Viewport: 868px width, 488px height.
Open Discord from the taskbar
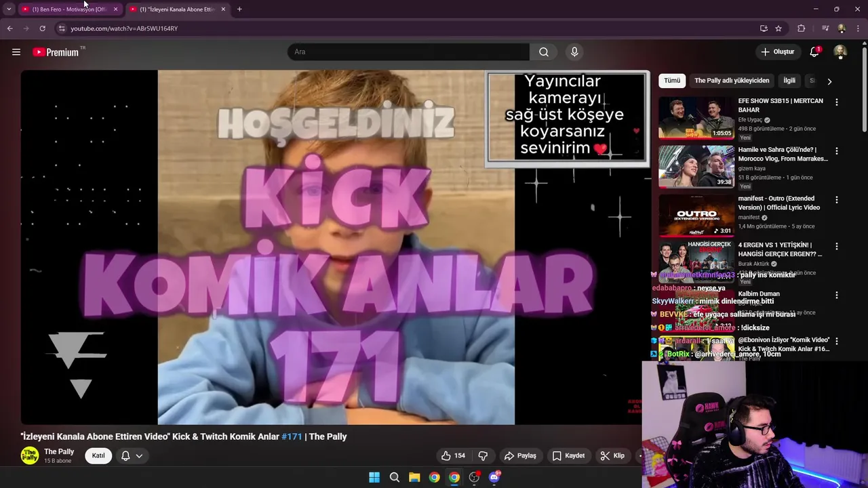point(494,477)
